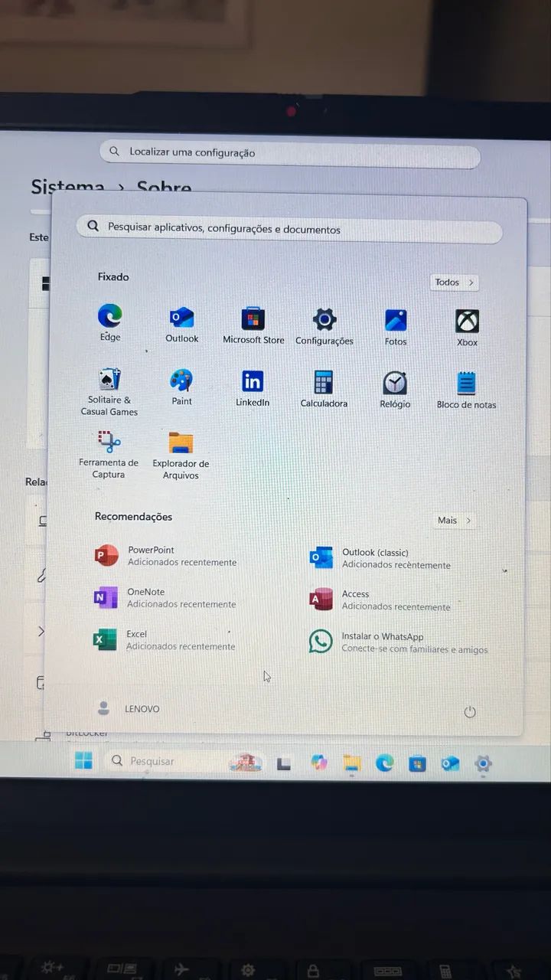Click the taskbar Pesquisar search box
Screen dimensions: 551x980
click(184, 762)
